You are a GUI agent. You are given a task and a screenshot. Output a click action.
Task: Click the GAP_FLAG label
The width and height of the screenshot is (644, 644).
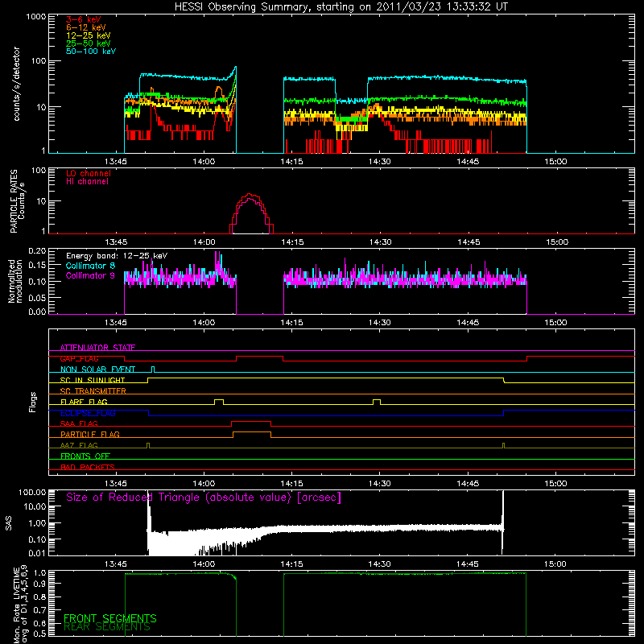pos(80,358)
